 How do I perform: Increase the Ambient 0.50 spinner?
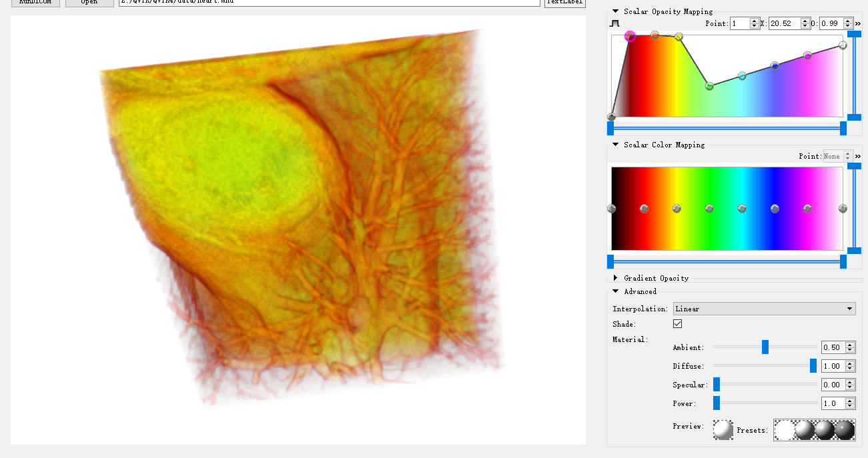[849, 345]
